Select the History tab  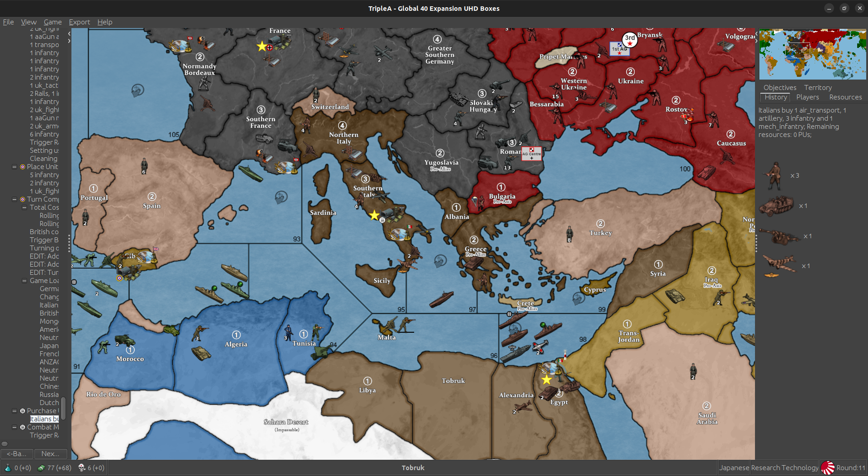pos(776,97)
